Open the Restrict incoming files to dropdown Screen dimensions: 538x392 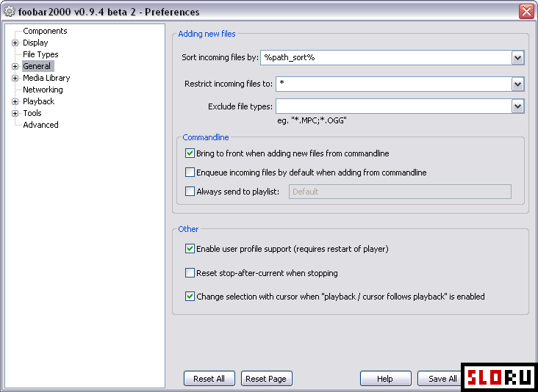tap(517, 84)
